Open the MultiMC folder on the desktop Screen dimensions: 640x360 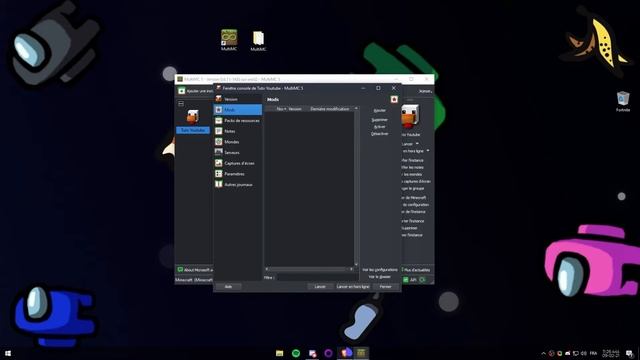(x=258, y=41)
